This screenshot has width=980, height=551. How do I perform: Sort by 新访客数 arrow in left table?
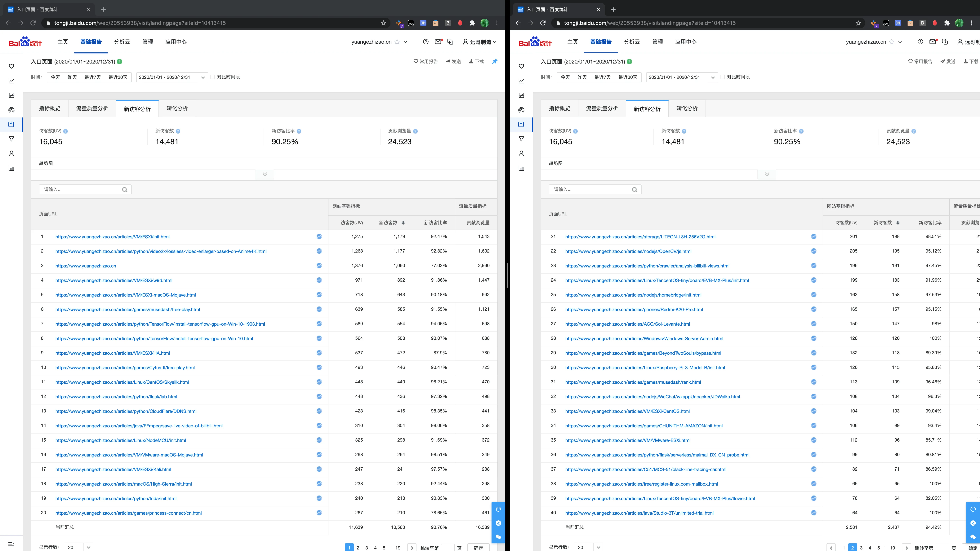pos(403,223)
